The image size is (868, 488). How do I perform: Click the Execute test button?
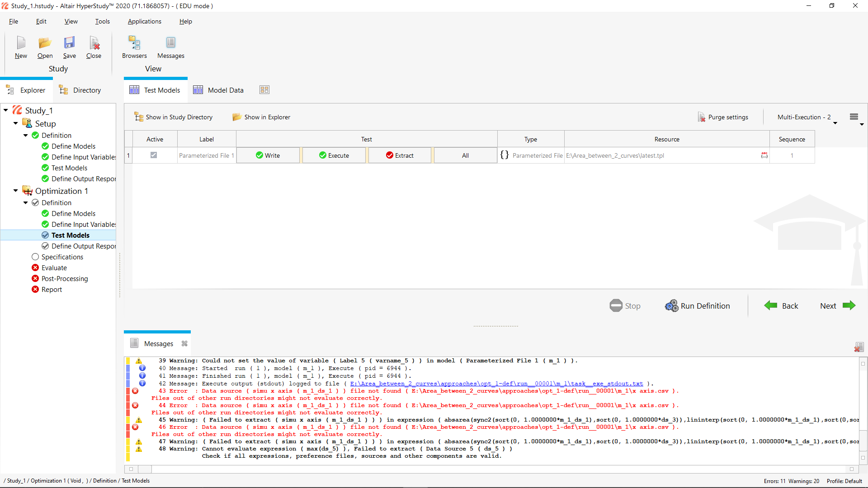pyautogui.click(x=334, y=155)
